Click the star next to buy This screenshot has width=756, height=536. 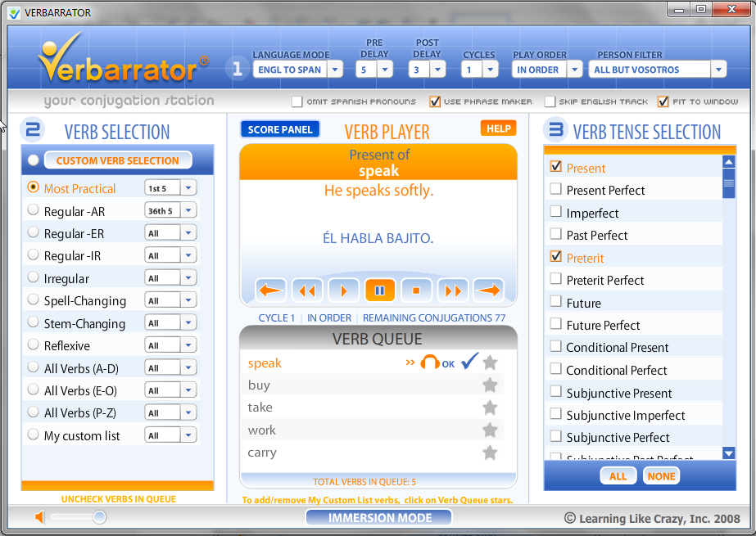tap(490, 385)
